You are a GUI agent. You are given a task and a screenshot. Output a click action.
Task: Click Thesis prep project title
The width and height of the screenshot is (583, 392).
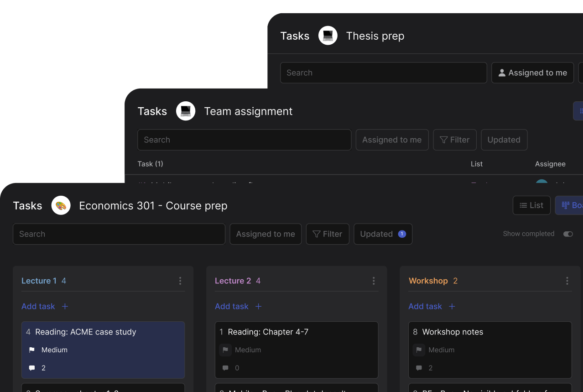click(375, 36)
